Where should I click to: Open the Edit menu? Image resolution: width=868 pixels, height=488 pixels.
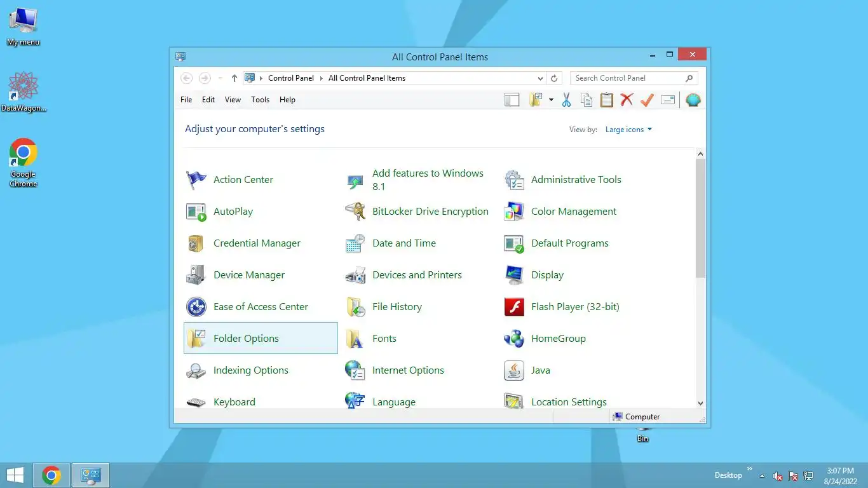208,100
